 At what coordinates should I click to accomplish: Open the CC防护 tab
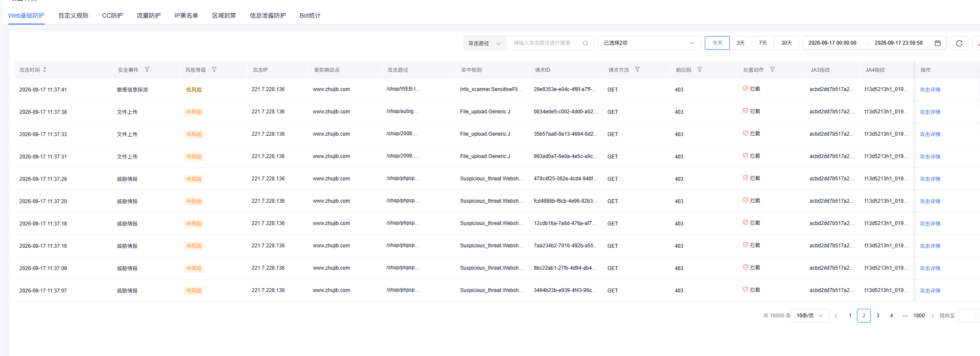[113, 15]
